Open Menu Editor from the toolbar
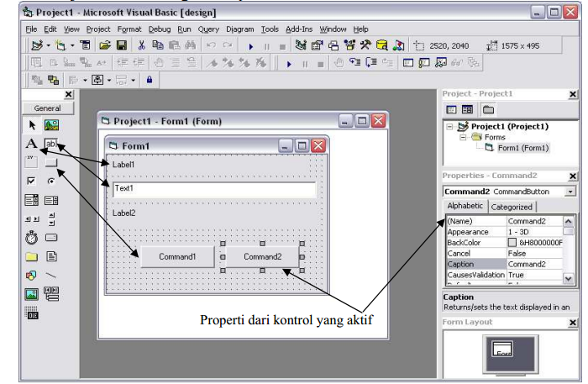588x384 pixels. [x=86, y=45]
